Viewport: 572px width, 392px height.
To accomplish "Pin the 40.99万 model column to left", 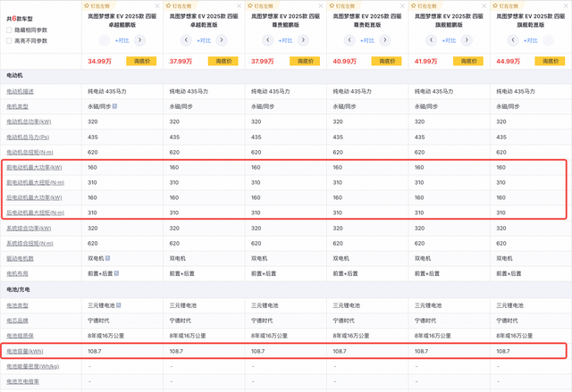I will point(342,6).
